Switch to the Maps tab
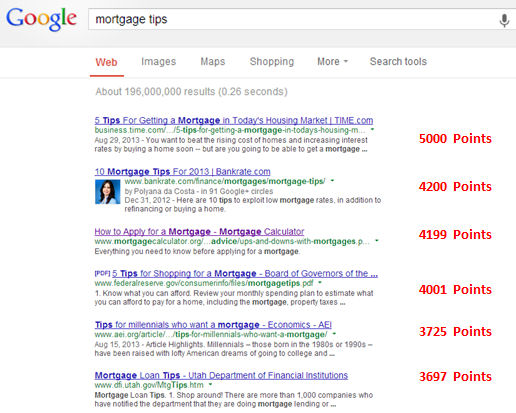This screenshot has height=413, width=516. (x=213, y=62)
